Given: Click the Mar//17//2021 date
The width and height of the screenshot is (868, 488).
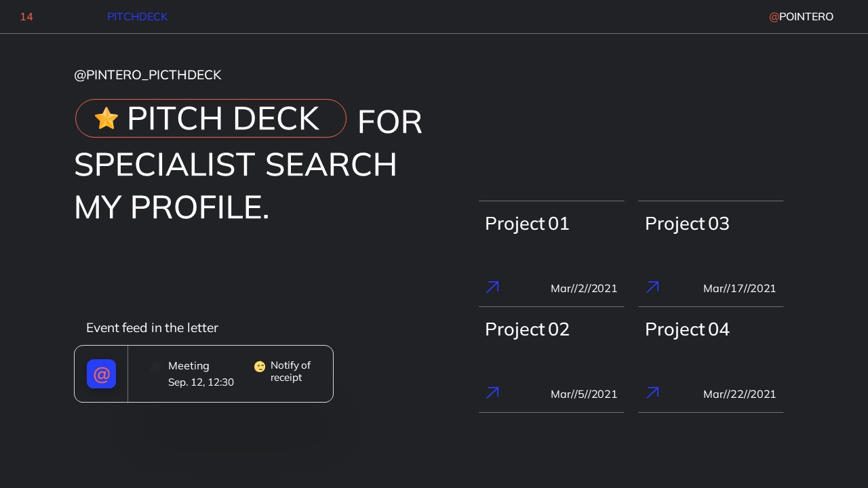Looking at the screenshot, I should coord(739,289).
